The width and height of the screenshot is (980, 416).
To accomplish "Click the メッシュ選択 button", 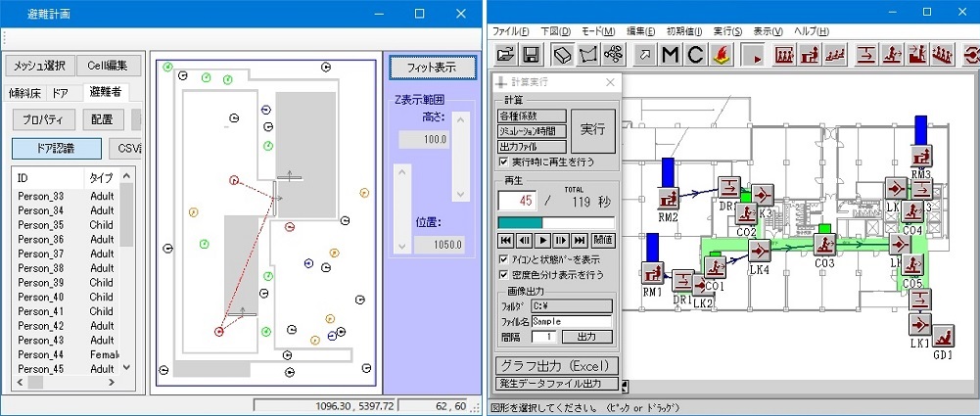I will [40, 66].
